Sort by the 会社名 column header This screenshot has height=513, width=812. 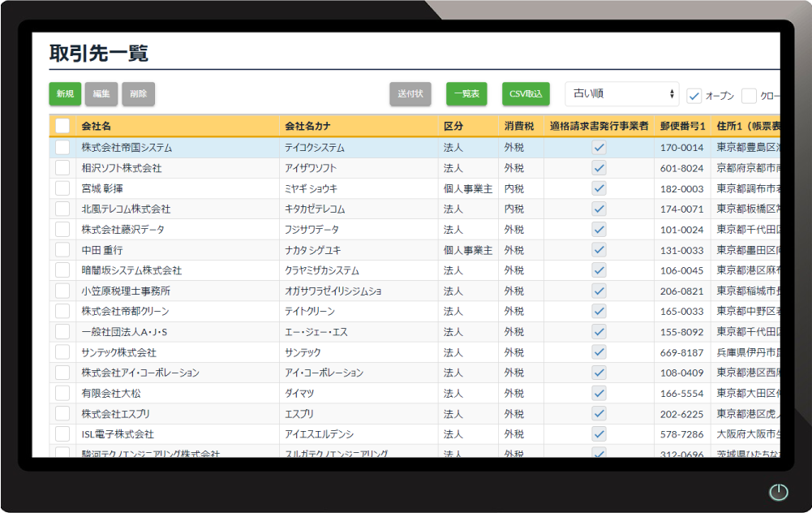click(97, 126)
